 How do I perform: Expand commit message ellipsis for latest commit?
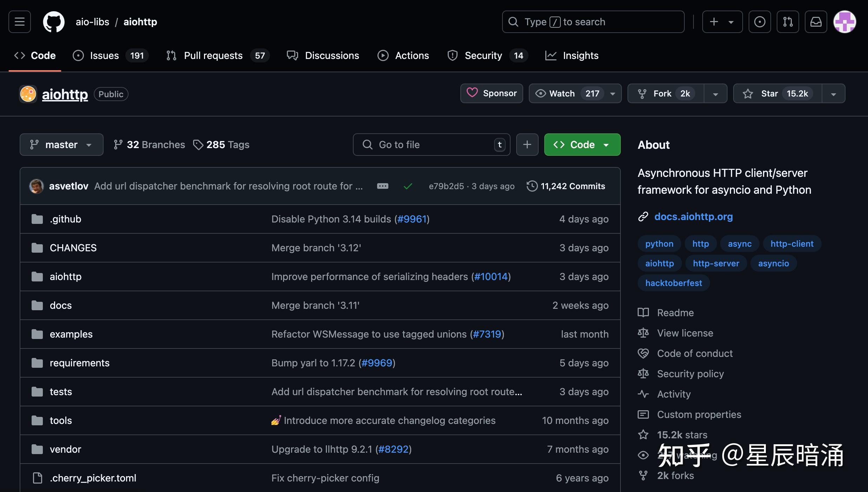(382, 186)
